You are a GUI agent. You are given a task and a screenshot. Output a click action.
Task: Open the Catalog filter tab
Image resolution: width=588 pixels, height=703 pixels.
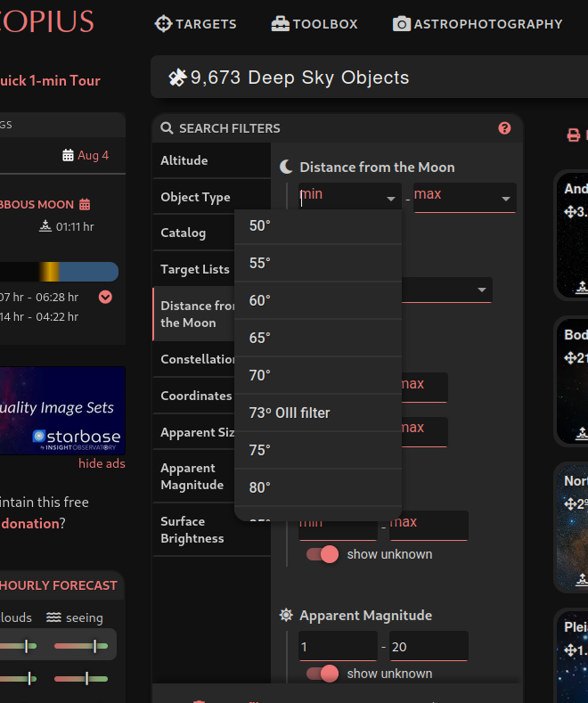point(193,233)
